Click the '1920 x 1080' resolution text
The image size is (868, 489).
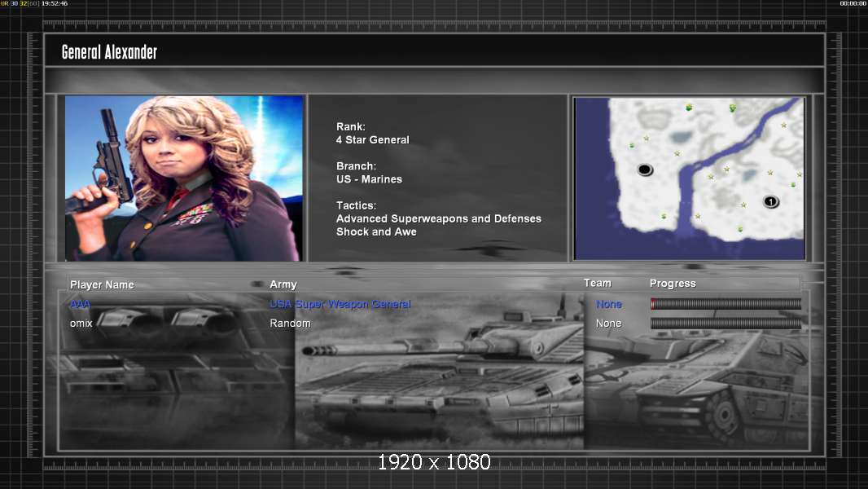coord(434,462)
